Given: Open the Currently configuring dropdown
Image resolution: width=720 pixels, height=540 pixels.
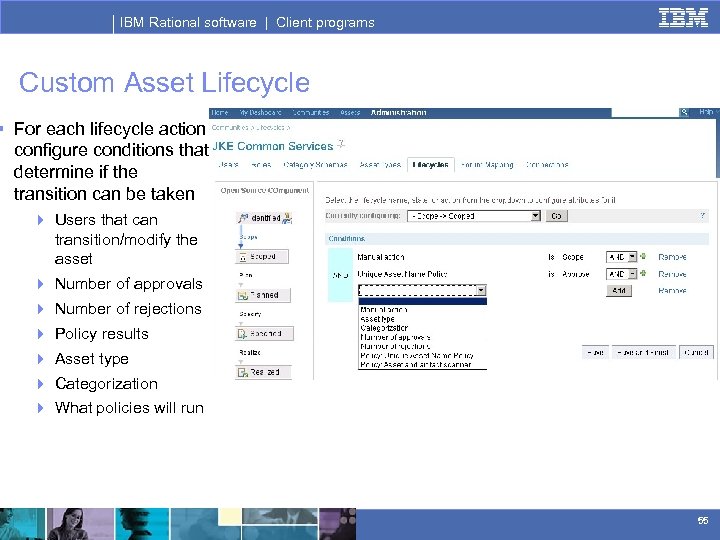Looking at the screenshot, I should point(474,216).
